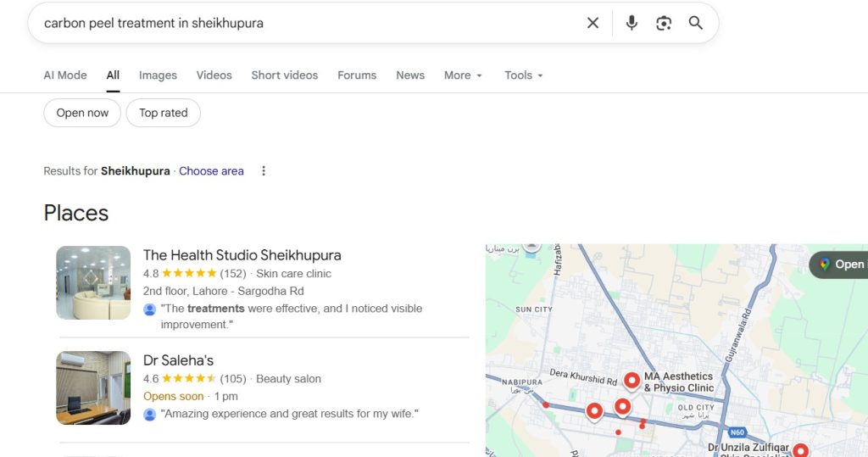Open The Health Studio Sheikhupura listing
Screen dimensions: 868x457
pos(242,255)
